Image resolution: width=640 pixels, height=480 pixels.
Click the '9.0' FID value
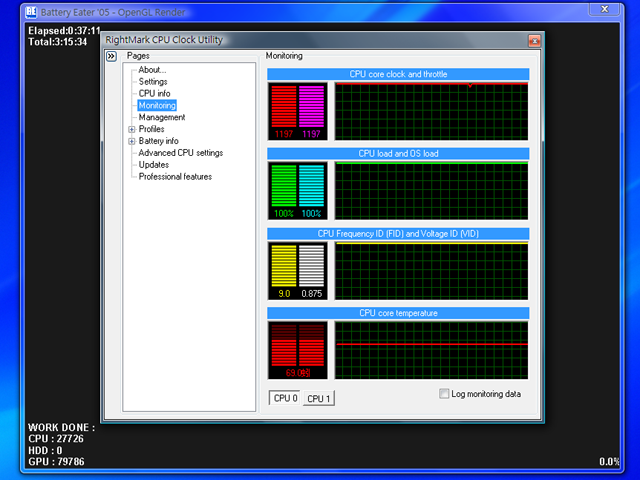(284, 293)
